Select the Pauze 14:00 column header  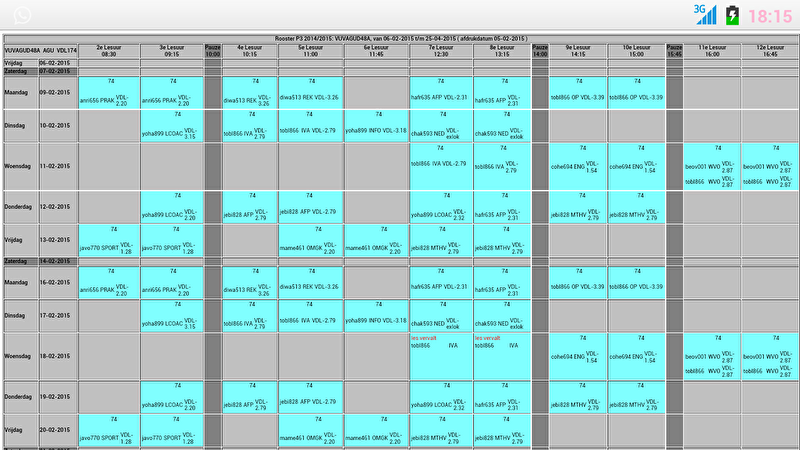pos(540,49)
